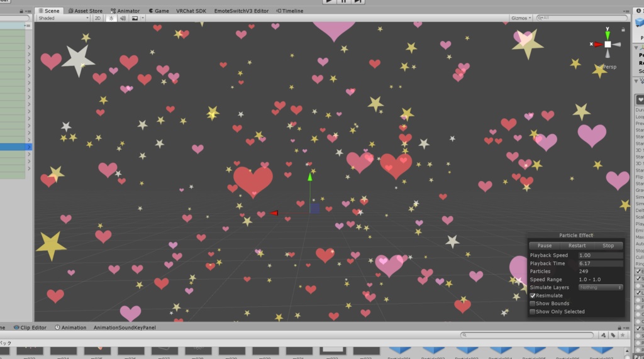Click the Pause button in top toolbar
Viewport: 644px width, 359px height.
[343, 2]
